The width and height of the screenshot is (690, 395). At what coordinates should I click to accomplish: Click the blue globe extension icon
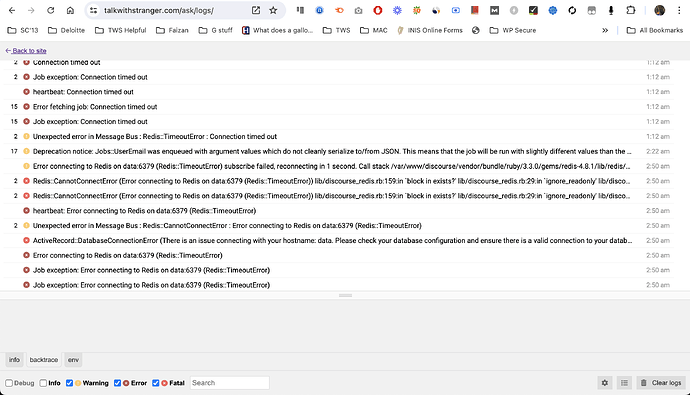tap(552, 10)
